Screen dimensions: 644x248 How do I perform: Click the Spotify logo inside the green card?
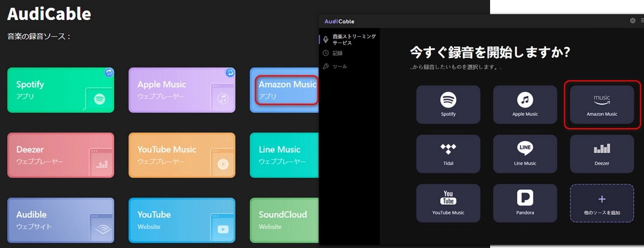pyautogui.click(x=99, y=99)
